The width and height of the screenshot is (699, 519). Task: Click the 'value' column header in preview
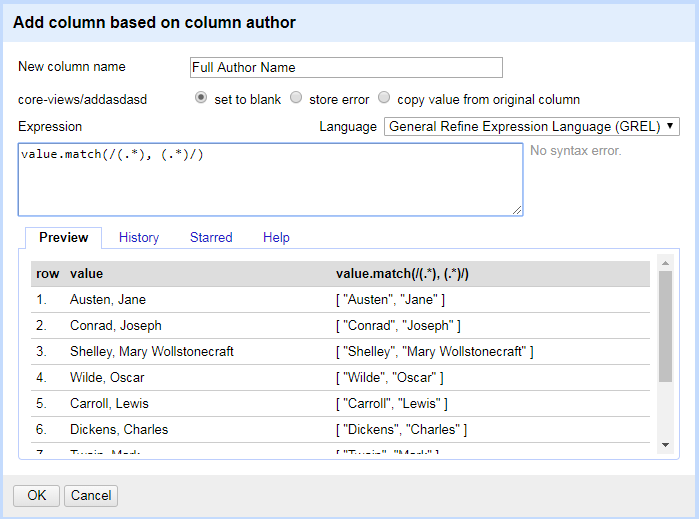(x=87, y=273)
